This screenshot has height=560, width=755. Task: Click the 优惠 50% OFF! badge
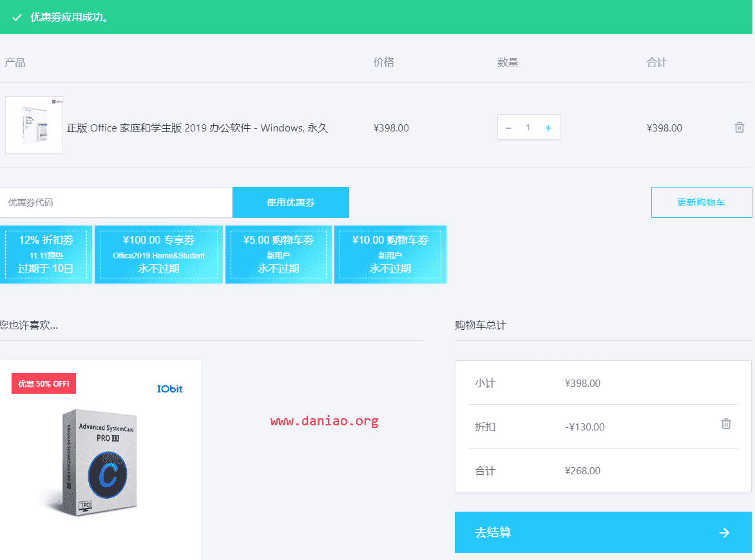[x=44, y=384]
